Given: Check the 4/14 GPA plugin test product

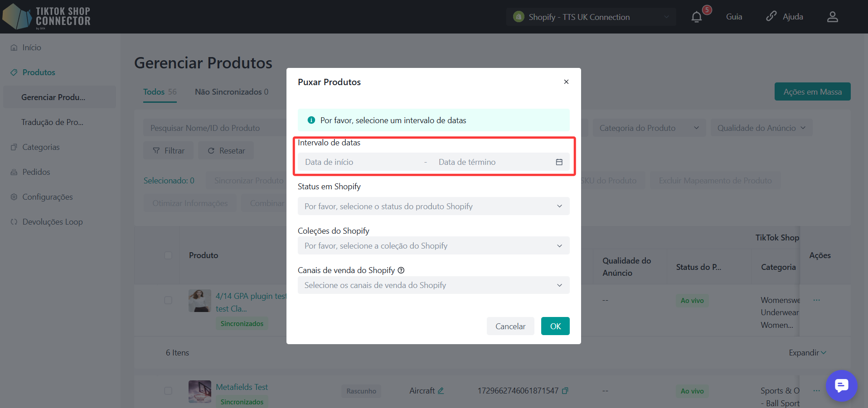Looking at the screenshot, I should click(x=168, y=300).
